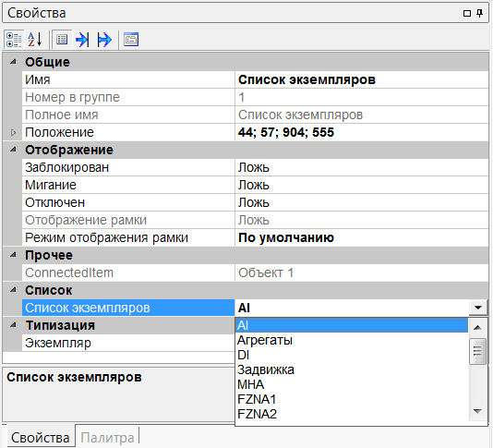This screenshot has width=493, height=448.
Task: Collapse the Отображение category
Action: [x=13, y=150]
